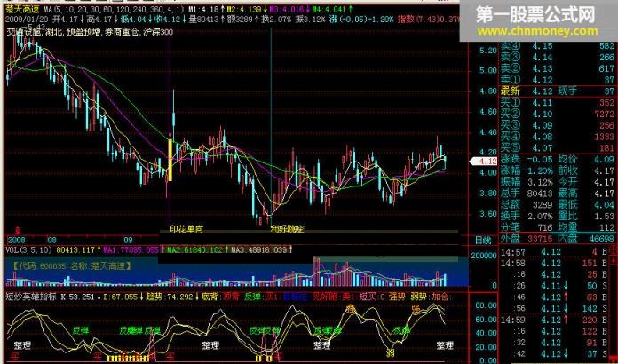The width and height of the screenshot is (618, 364).
Task: Select the MA(5,10,20,30,60,120,240,360,4,1) parameter label
Action: coord(113,10)
